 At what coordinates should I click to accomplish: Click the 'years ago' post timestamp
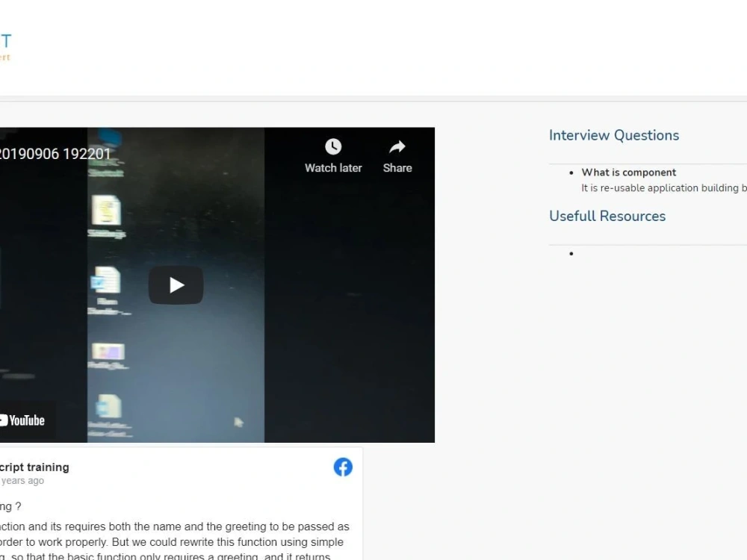22,480
